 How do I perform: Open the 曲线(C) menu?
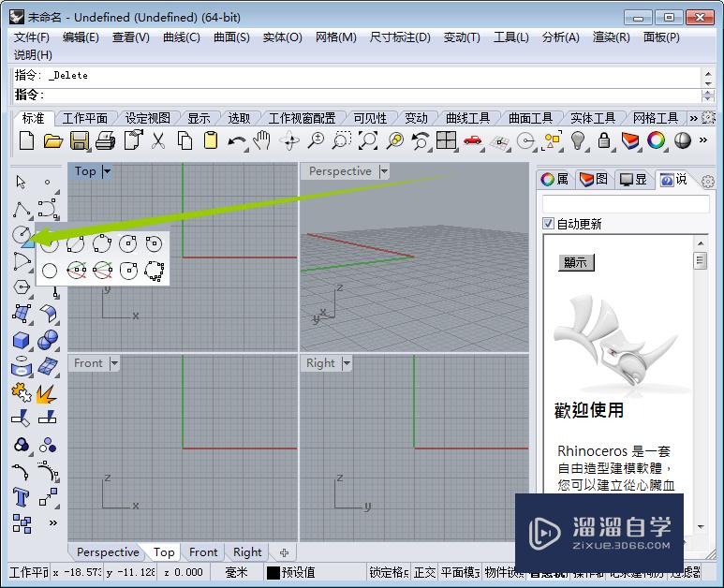click(x=182, y=37)
